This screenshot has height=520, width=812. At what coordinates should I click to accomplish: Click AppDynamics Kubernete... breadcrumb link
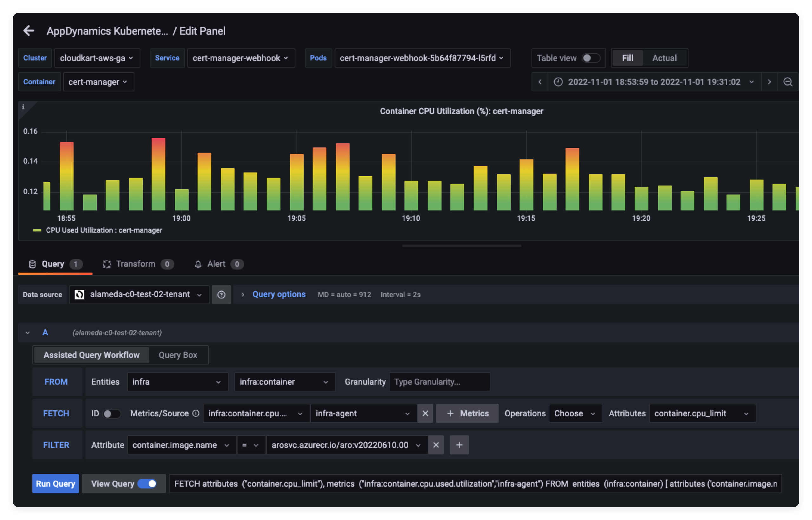(107, 31)
